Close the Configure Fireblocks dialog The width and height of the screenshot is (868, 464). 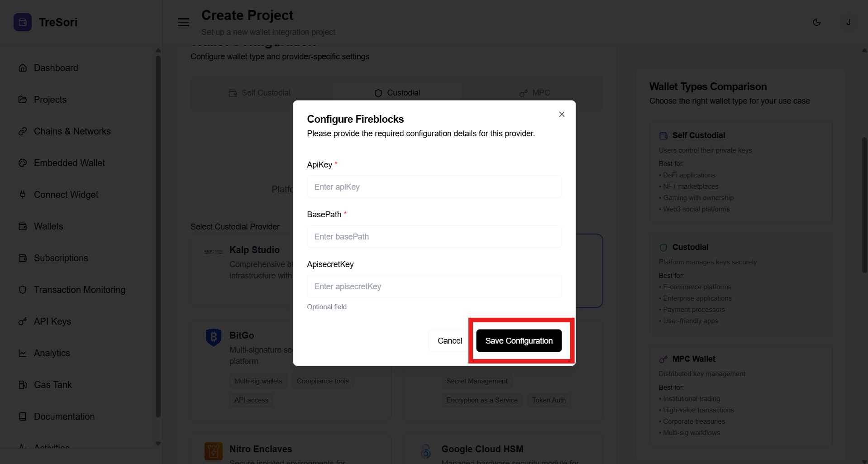click(562, 115)
